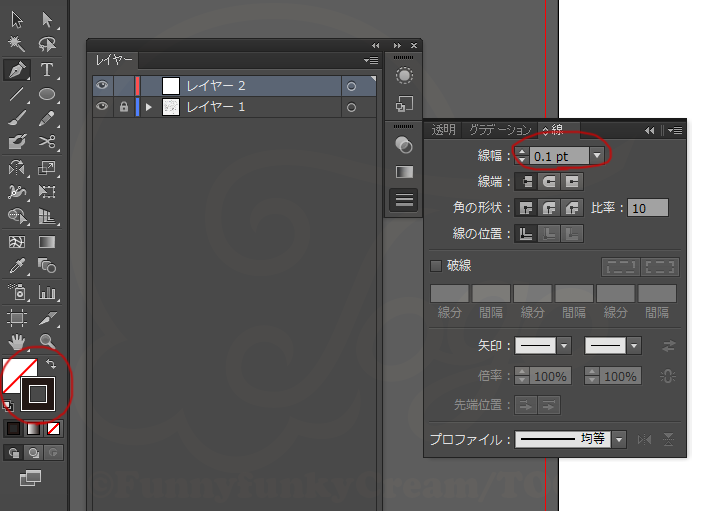Image resolution: width=712 pixels, height=511 pixels.
Task: Select the Gradient tool
Action: [47, 242]
